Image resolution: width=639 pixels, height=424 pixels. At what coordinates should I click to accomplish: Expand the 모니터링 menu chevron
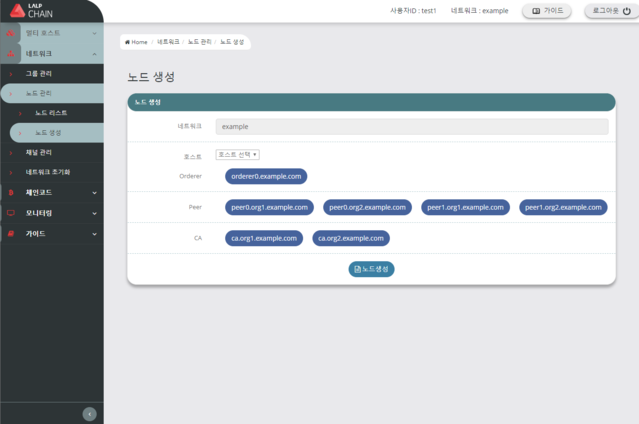[x=93, y=213]
